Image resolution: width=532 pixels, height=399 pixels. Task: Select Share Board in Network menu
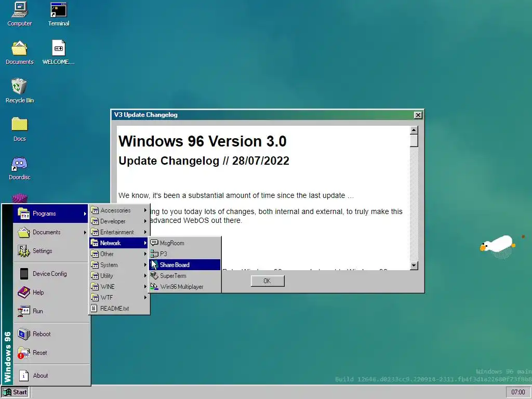pyautogui.click(x=185, y=264)
